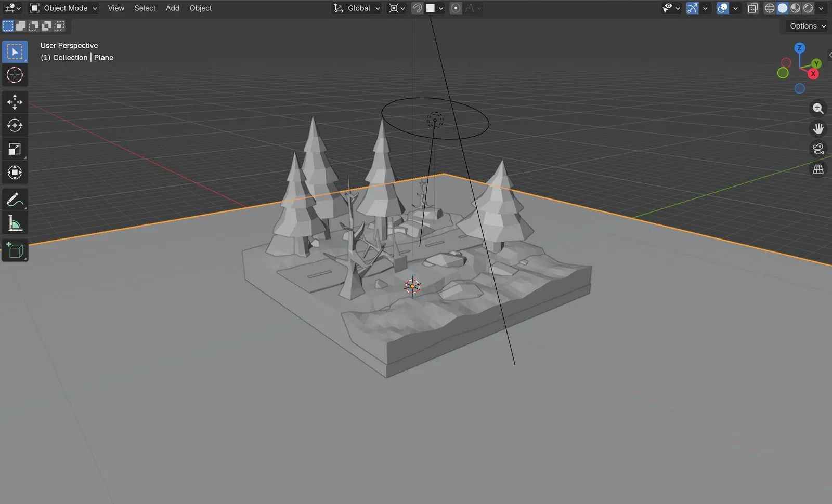832x504 pixels.
Task: Expand the snapping options dropdown
Action: [x=435, y=8]
